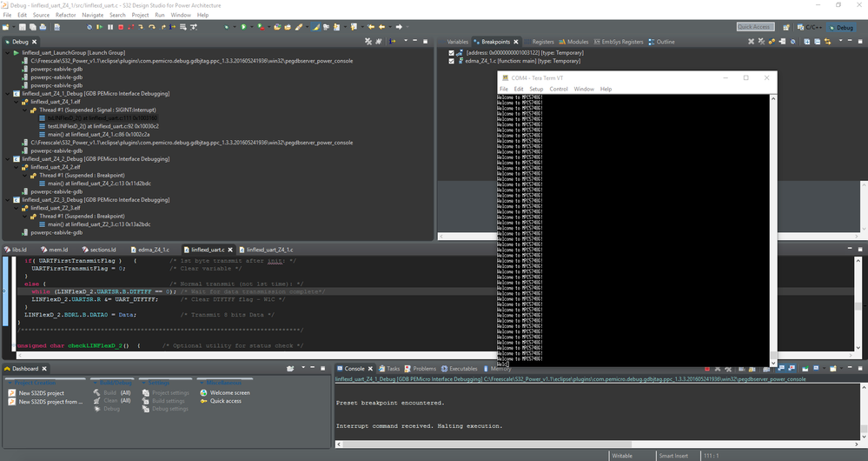868x461 pixels.
Task: Switch to the Registers tab
Action: 539,42
